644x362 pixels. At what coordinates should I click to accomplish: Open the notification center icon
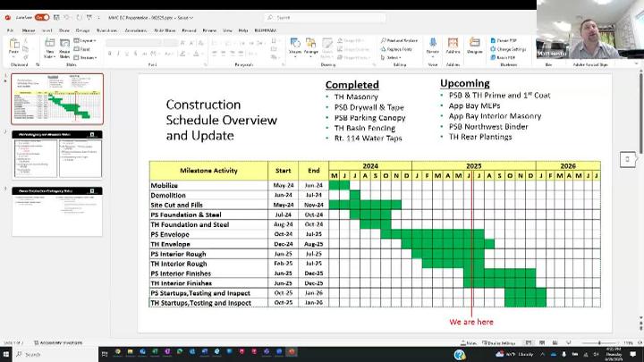(x=633, y=354)
